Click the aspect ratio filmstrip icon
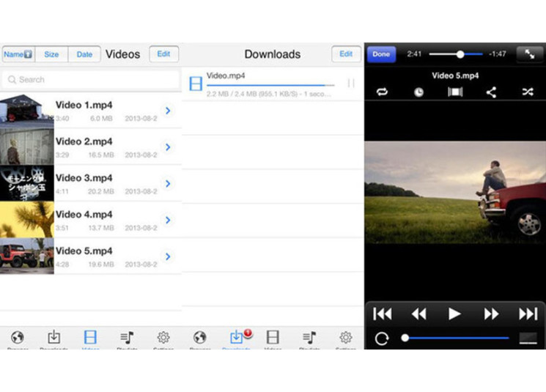The width and height of the screenshot is (546, 392). [x=455, y=92]
